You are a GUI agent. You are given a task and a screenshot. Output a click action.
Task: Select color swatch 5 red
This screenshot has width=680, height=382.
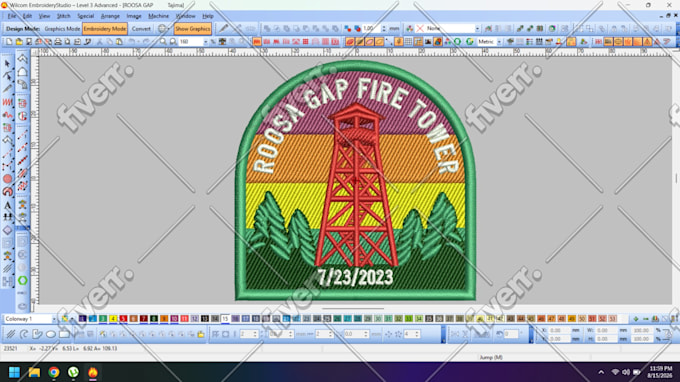point(123,319)
